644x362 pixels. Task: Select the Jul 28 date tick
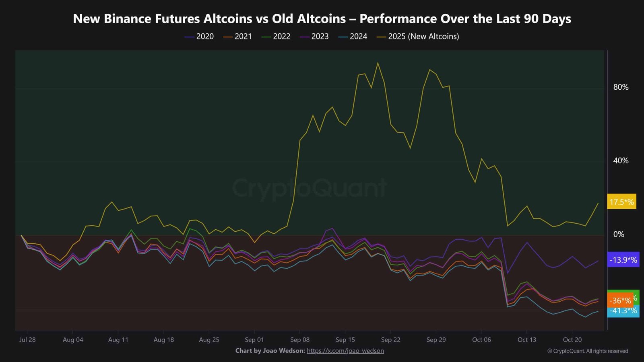[x=27, y=340]
